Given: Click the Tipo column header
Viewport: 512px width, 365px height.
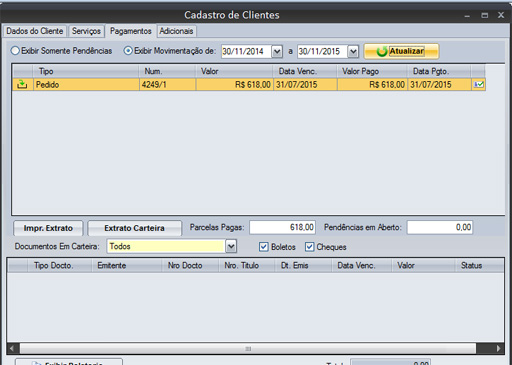Looking at the screenshot, I should (86, 71).
